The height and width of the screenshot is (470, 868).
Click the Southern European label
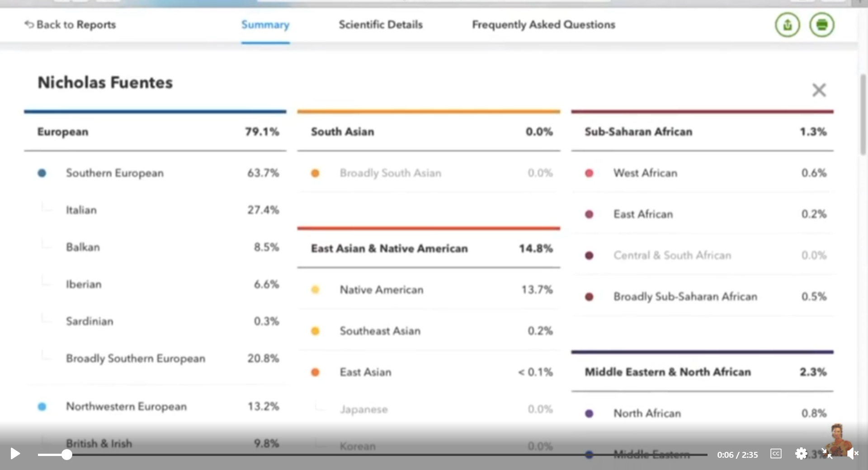coord(115,173)
